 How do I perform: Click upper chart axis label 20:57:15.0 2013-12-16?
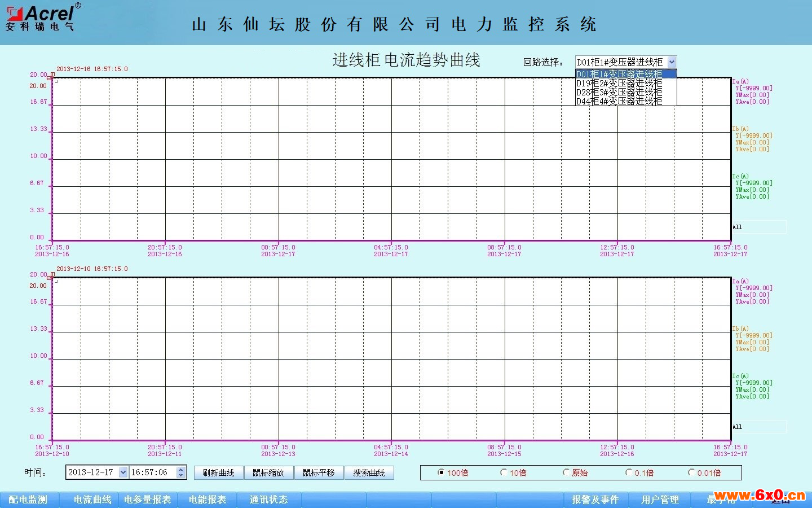point(165,251)
